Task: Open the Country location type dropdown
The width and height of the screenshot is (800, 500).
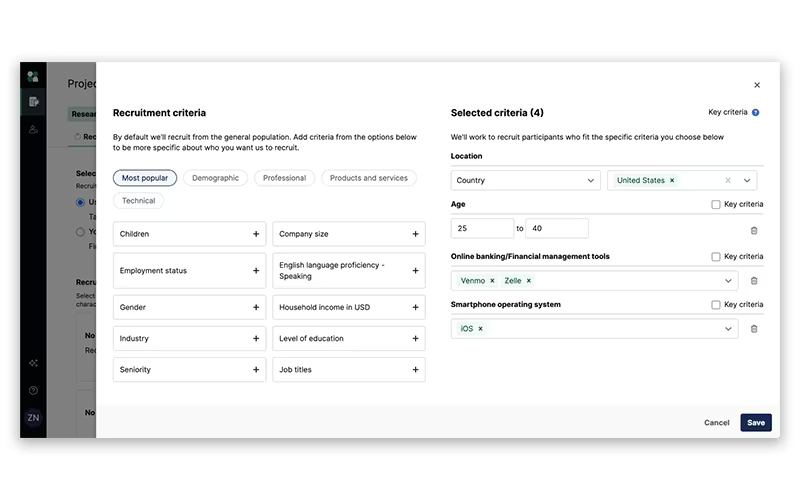Action: tap(526, 180)
